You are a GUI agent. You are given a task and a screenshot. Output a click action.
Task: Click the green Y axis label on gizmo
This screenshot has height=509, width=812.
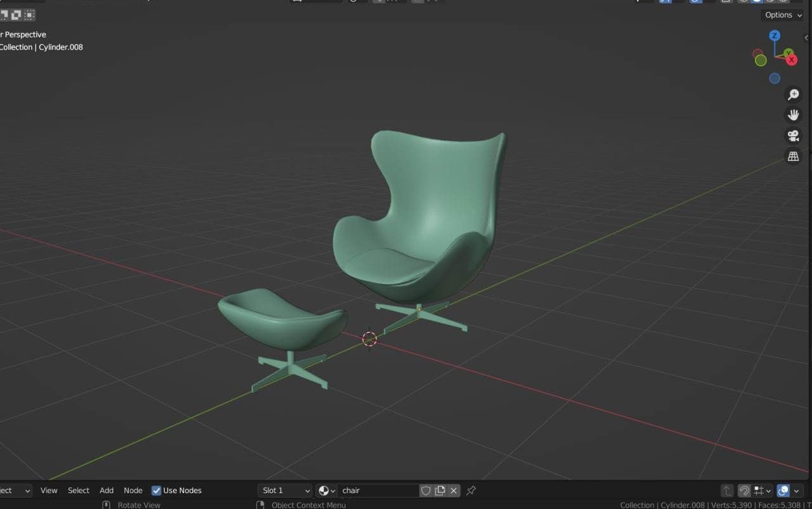(x=788, y=53)
